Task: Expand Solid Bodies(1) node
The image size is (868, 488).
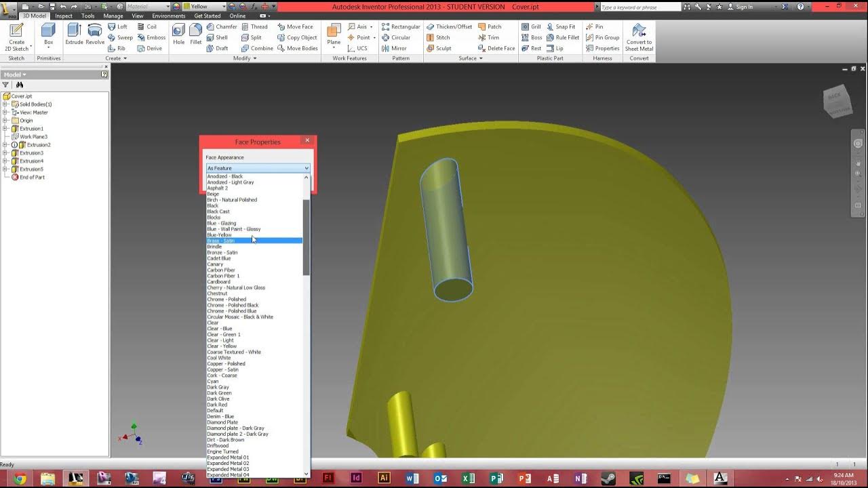Action: pos(5,104)
